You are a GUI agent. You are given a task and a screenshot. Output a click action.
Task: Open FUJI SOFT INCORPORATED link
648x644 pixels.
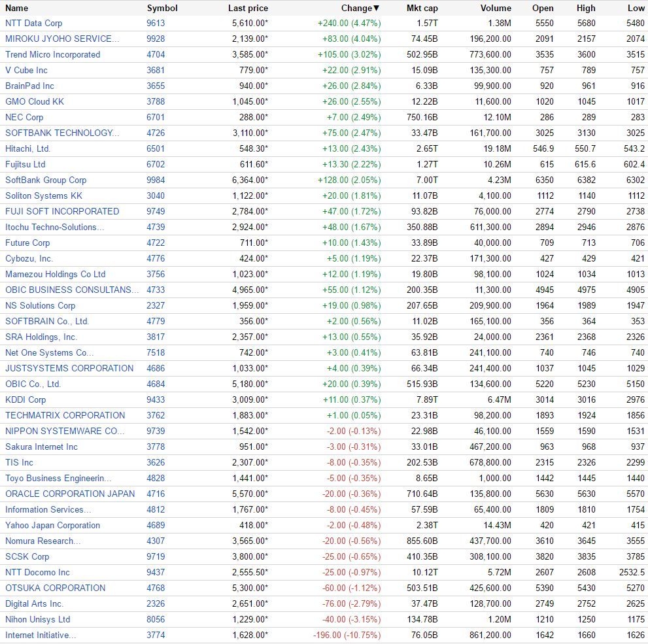coord(62,211)
